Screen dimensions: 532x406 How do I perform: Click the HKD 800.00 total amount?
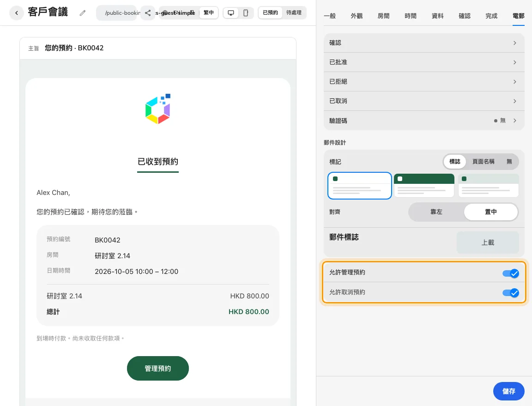click(249, 312)
